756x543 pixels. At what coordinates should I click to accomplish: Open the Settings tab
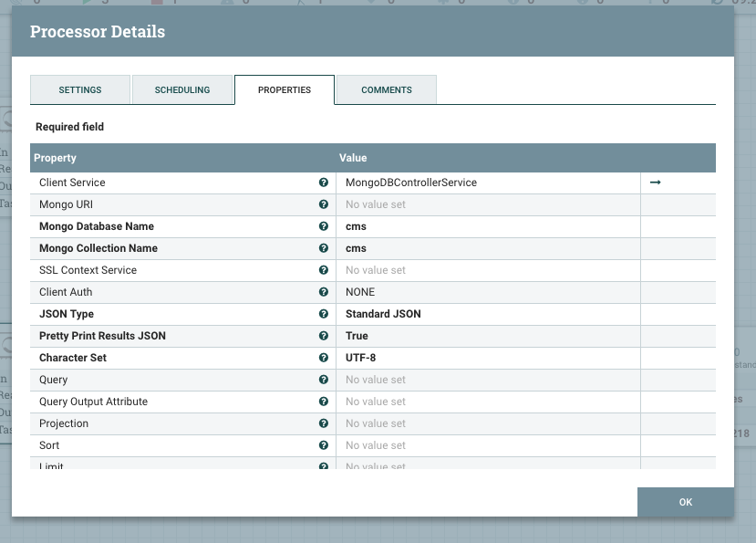pyautogui.click(x=80, y=90)
